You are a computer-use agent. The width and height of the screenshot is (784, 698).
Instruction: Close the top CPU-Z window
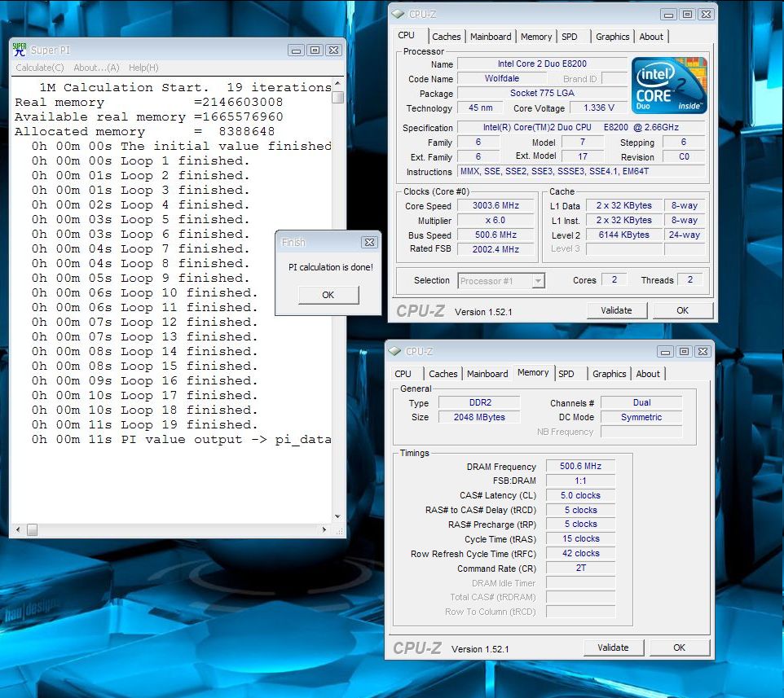coord(706,15)
